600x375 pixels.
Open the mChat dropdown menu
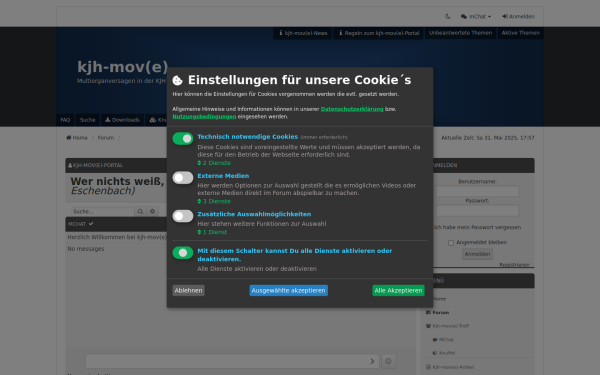coord(476,16)
